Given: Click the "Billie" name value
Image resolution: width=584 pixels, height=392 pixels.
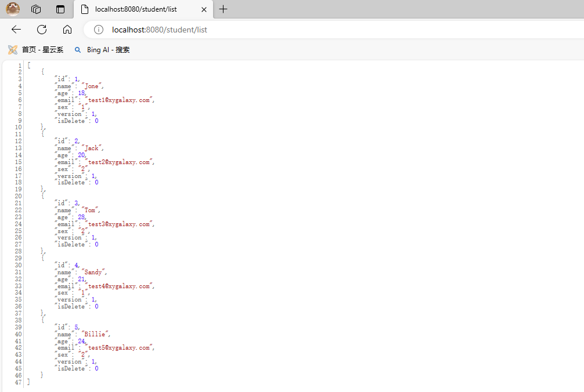Looking at the screenshot, I should pos(95,335).
